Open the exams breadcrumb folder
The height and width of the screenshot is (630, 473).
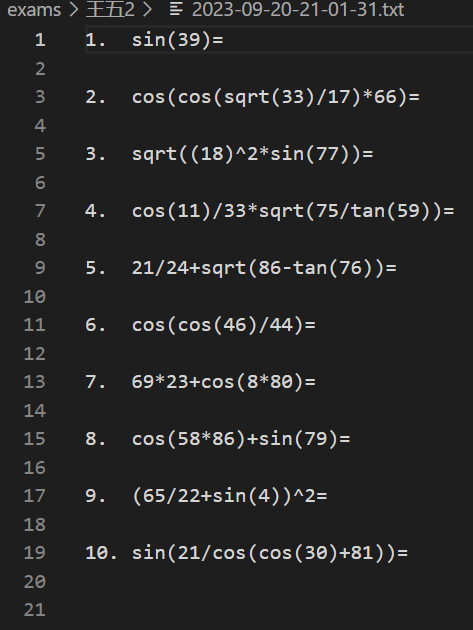tap(34, 9)
